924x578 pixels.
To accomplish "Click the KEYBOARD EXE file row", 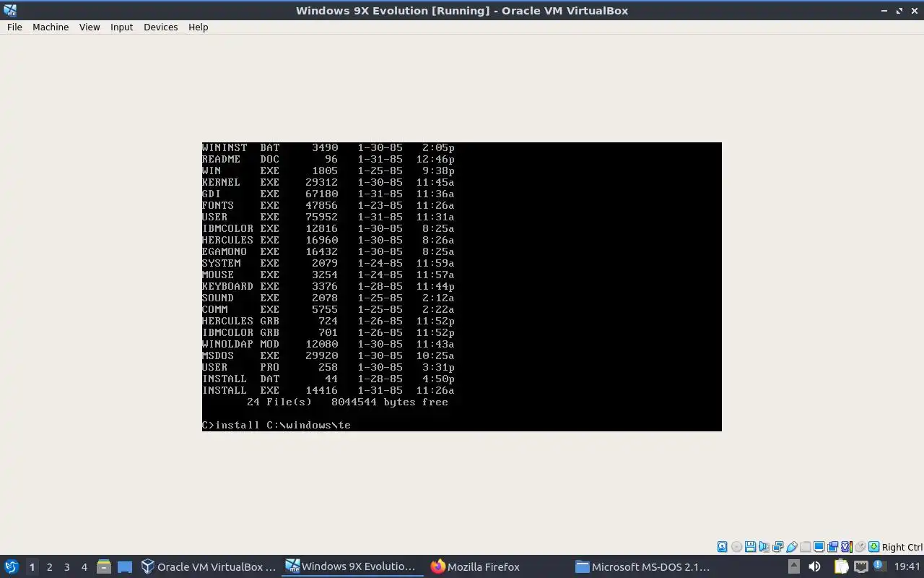I will (328, 286).
